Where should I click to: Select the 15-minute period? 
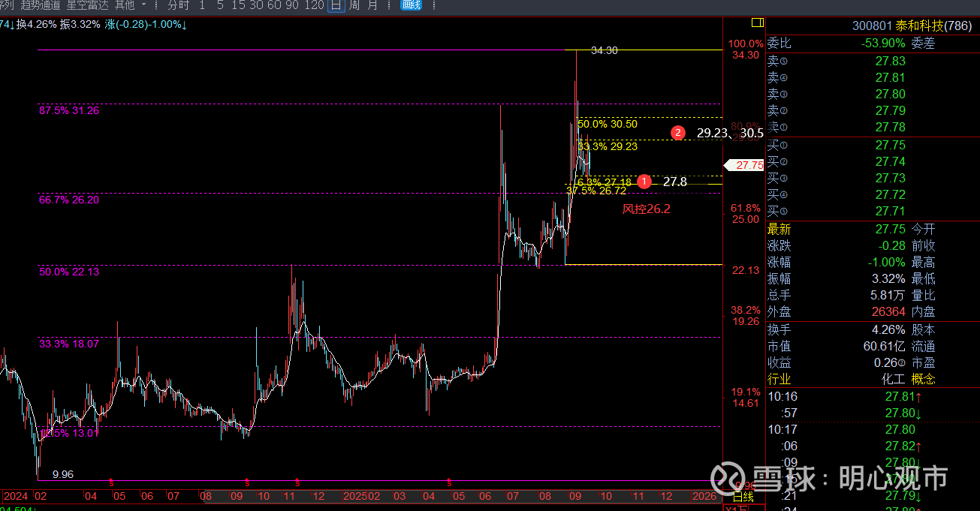tap(238, 5)
